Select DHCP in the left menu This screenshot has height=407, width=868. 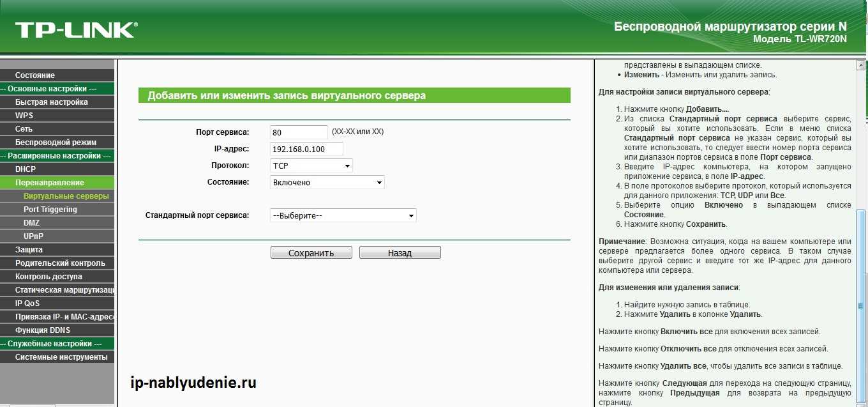click(26, 169)
